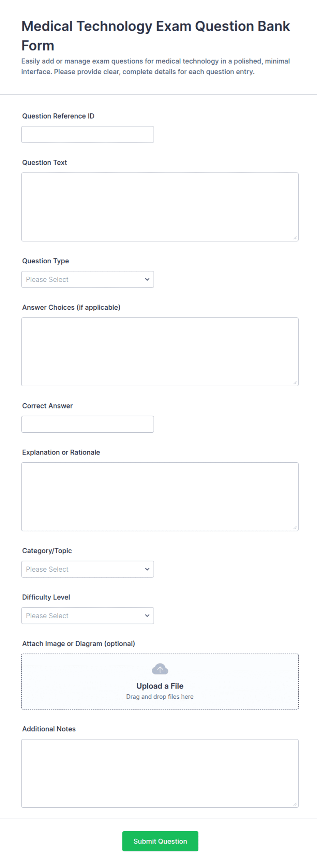317x868 pixels.
Task: Submit the question with green button
Action: pyautogui.click(x=160, y=841)
